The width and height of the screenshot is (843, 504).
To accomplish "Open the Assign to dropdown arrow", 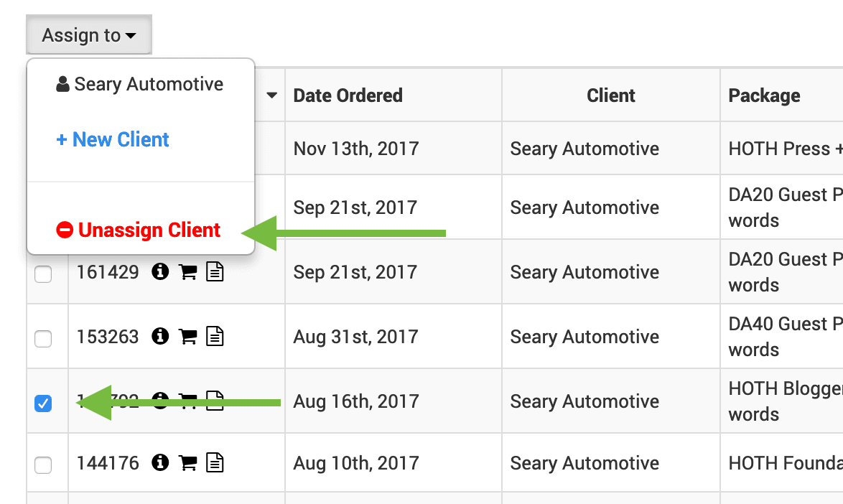I will (129, 34).
